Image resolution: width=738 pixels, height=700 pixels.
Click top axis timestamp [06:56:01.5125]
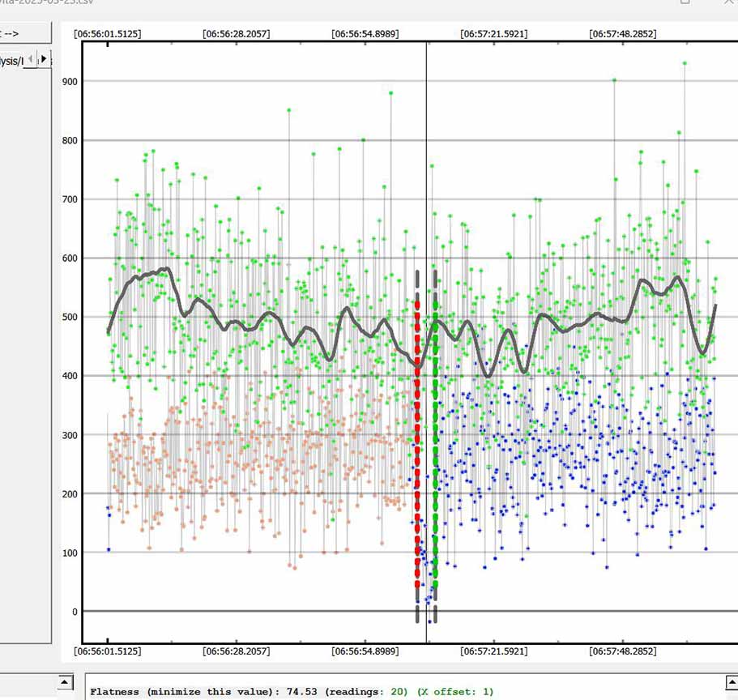pyautogui.click(x=107, y=34)
